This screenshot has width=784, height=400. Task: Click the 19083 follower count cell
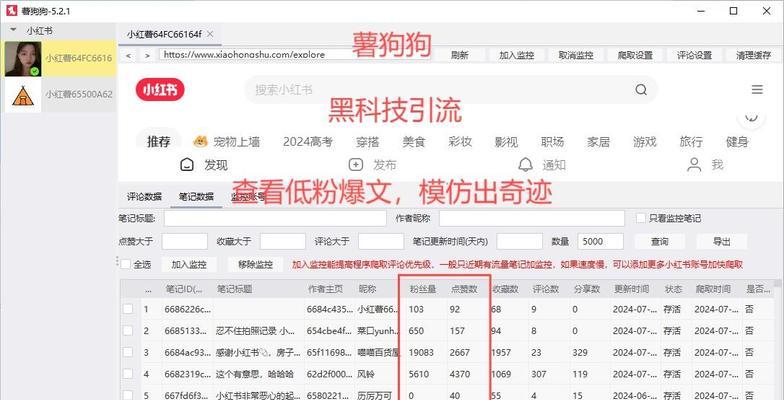[x=422, y=352]
